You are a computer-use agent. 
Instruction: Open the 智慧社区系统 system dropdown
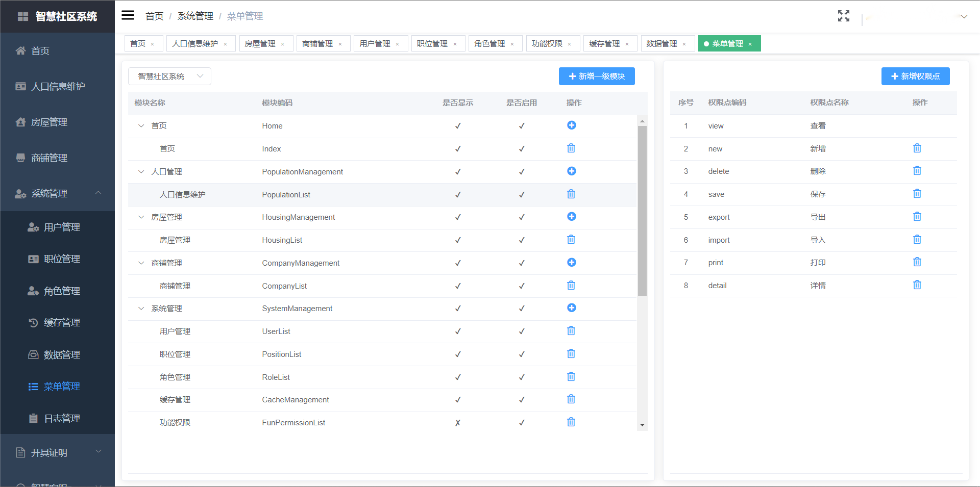point(169,76)
